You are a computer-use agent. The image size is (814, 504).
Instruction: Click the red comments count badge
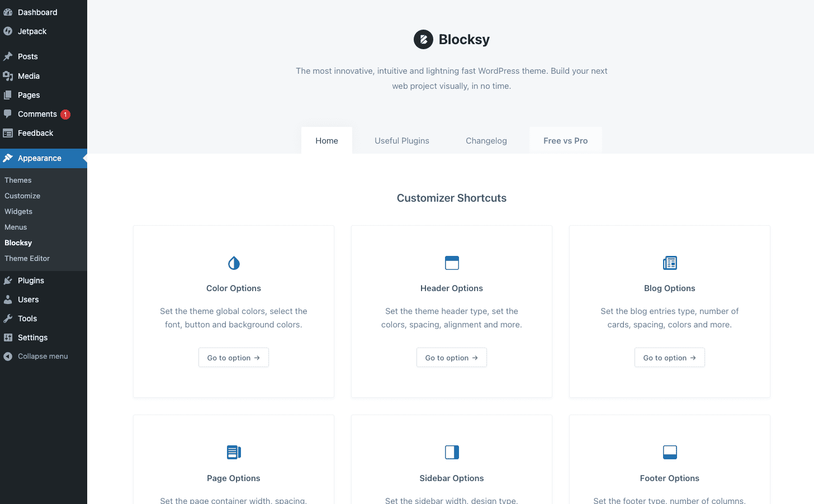point(65,115)
